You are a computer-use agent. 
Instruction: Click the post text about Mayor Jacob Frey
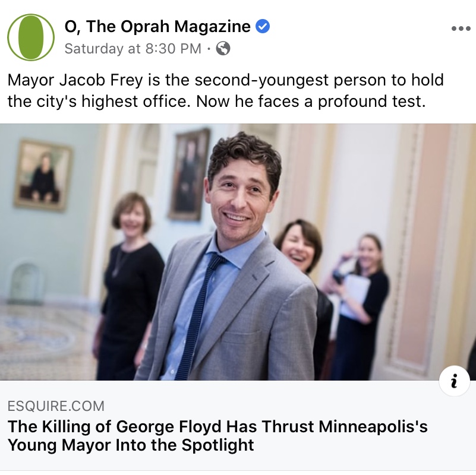click(x=226, y=90)
